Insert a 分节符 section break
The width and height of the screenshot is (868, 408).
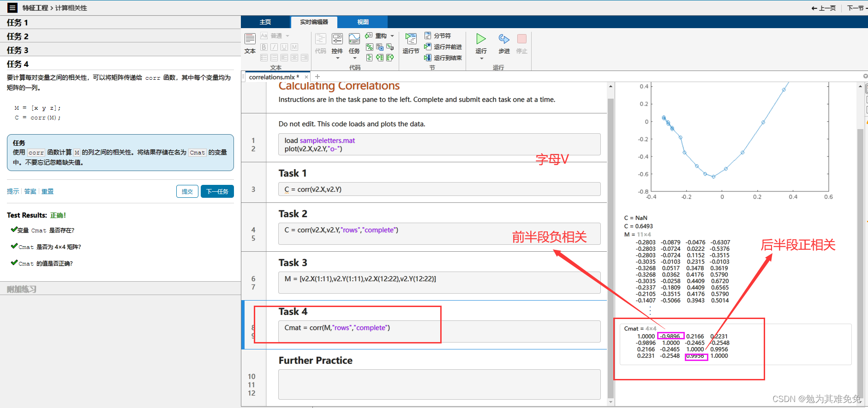point(438,35)
